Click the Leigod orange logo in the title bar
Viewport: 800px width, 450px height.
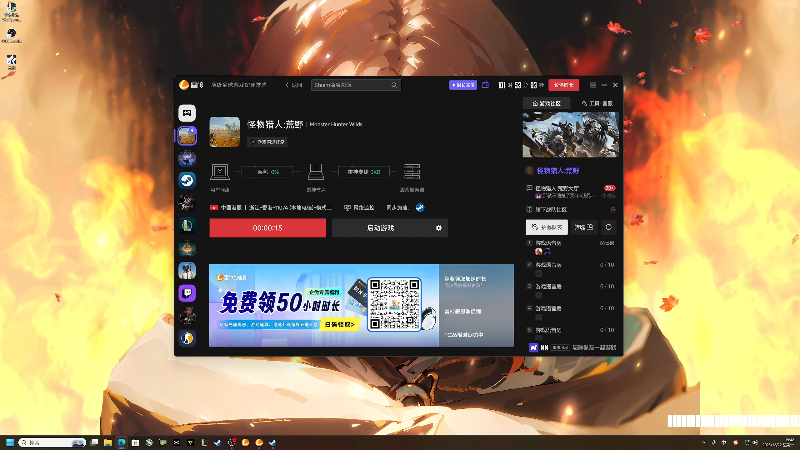184,85
